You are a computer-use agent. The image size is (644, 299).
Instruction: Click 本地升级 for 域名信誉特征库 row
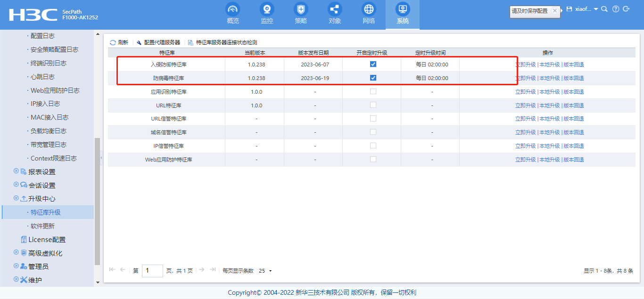[x=550, y=132]
